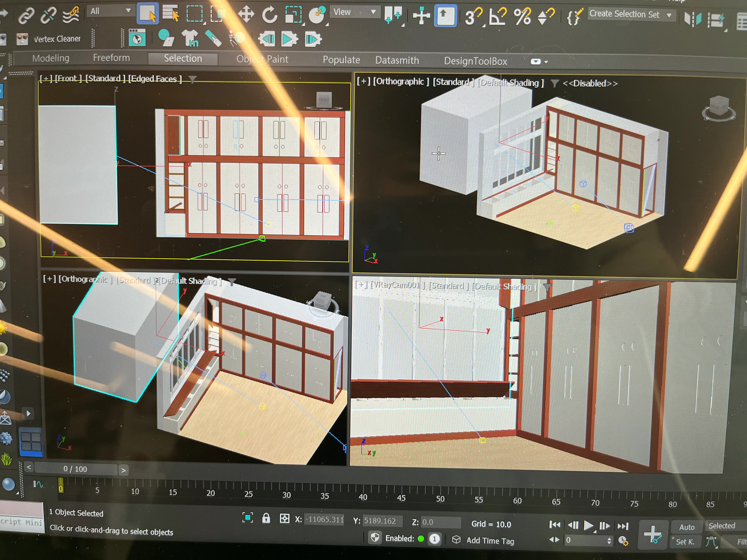Image resolution: width=747 pixels, height=560 pixels.
Task: Toggle Auto key mode
Action: pos(687,527)
